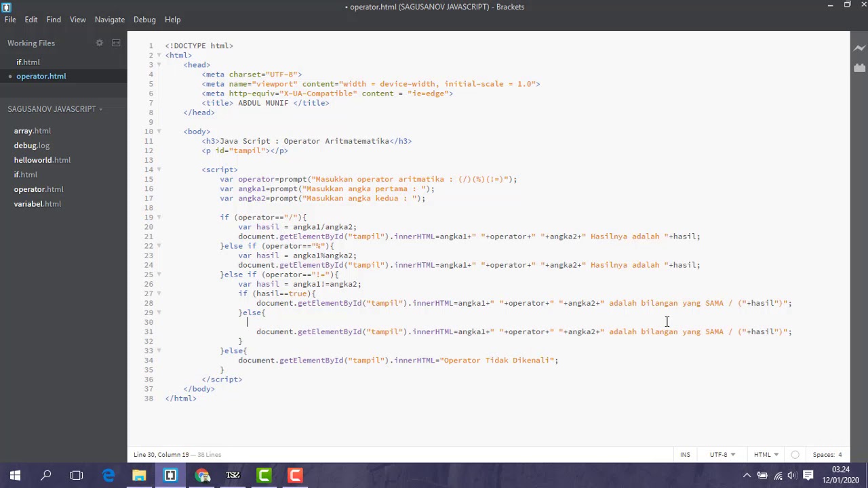
Task: Open the UTF-8 encoding dropdown
Action: pos(722,455)
